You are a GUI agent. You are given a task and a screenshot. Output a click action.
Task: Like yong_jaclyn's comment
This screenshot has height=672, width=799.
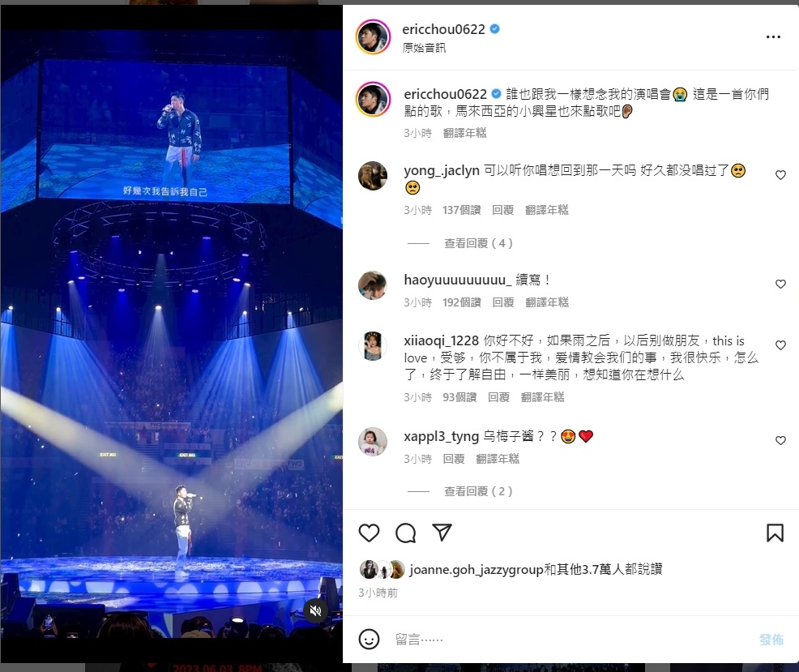click(x=780, y=175)
